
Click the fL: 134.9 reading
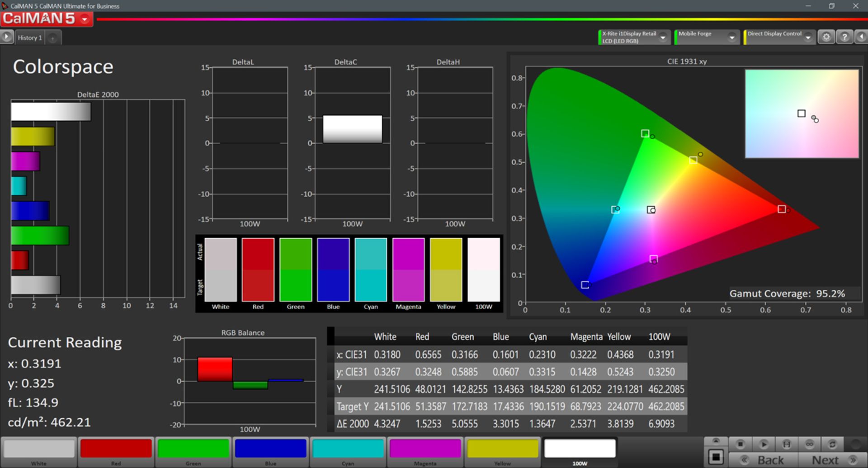[33, 402]
